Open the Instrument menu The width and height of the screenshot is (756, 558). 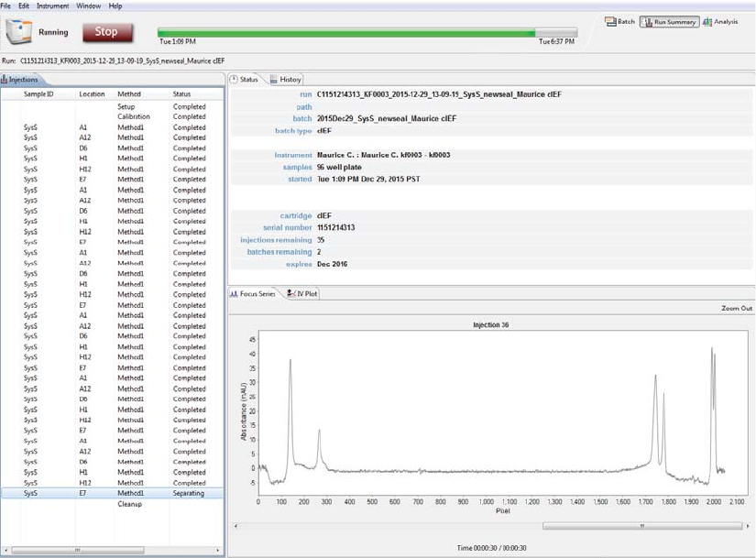pos(52,5)
